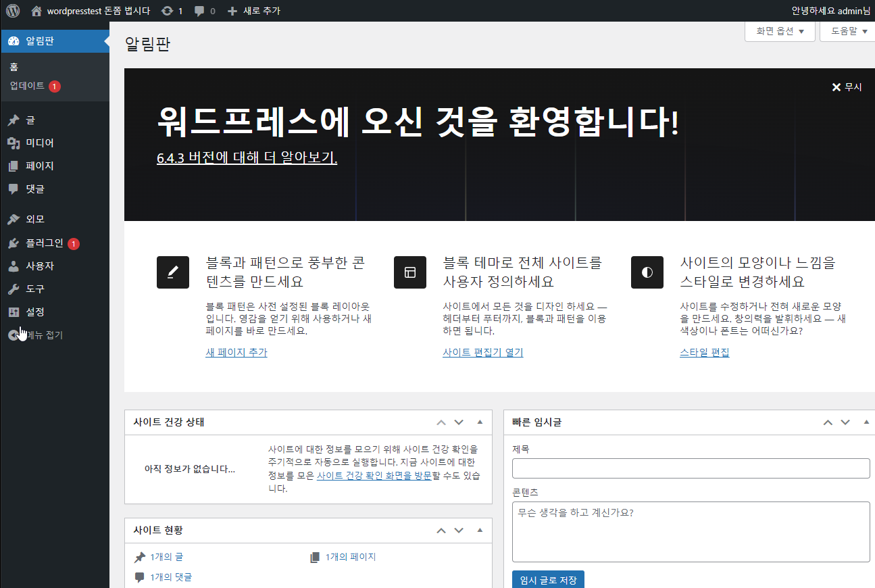Click the half-circle styles icon
875x588 pixels.
(x=647, y=272)
